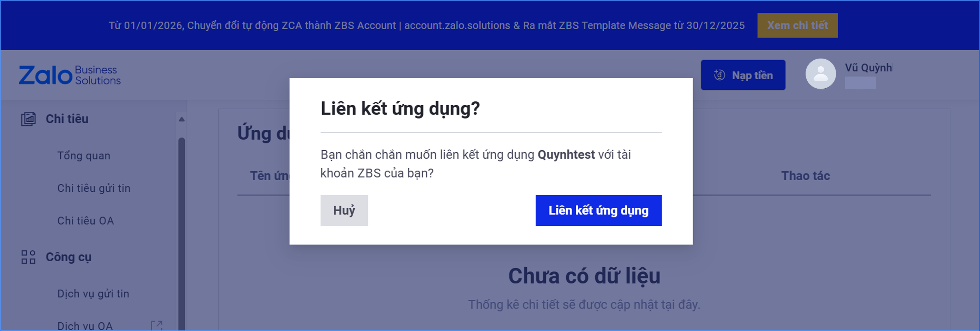Confirm with the blue Liên kết ứng dụng button

coord(598,210)
